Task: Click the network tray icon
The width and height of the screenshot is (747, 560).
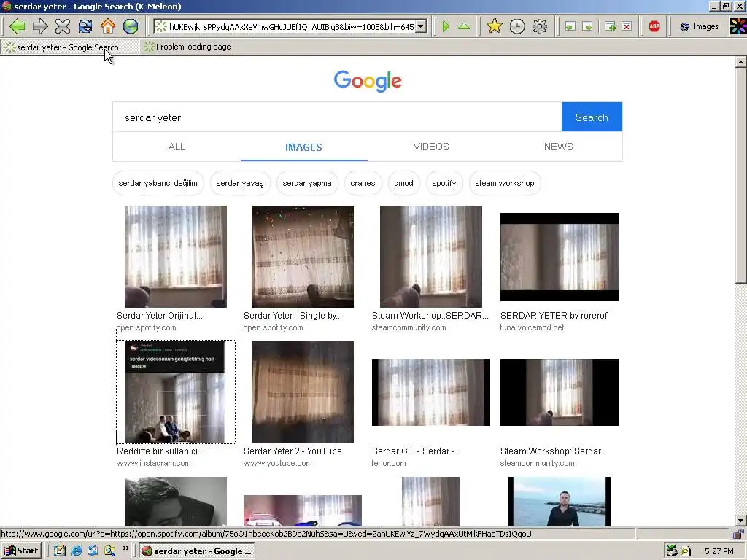Action: coord(672,551)
